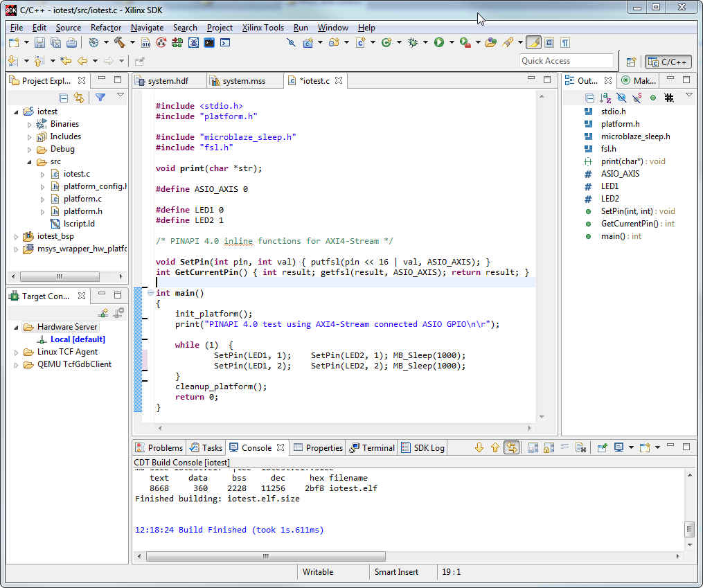Toggle Mark Occurrences highlighter button

tap(533, 42)
